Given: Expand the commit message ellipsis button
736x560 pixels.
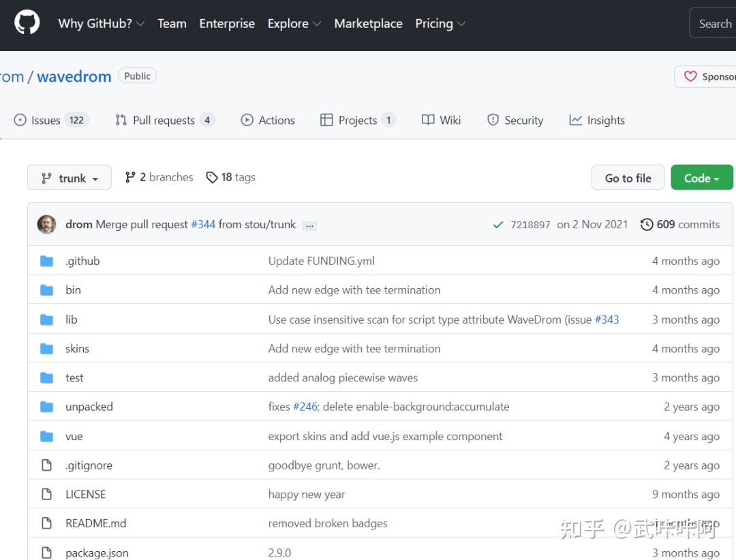Looking at the screenshot, I should coord(310,225).
